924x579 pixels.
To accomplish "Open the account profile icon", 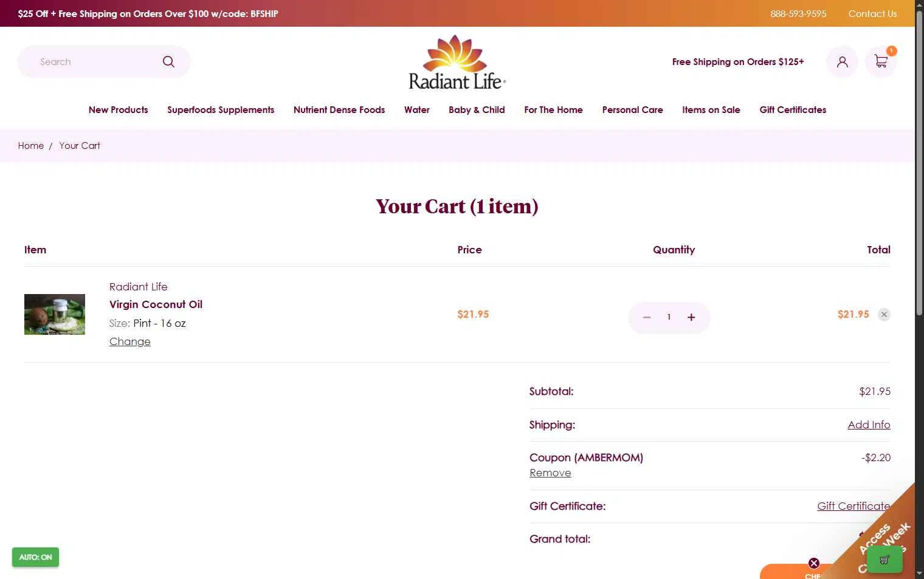I will pyautogui.click(x=842, y=62).
